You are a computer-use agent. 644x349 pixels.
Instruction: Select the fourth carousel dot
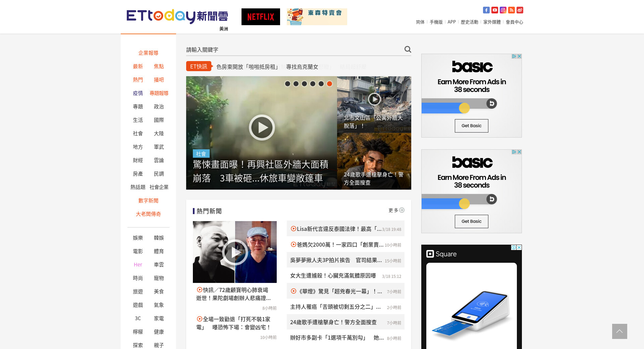[313, 84]
